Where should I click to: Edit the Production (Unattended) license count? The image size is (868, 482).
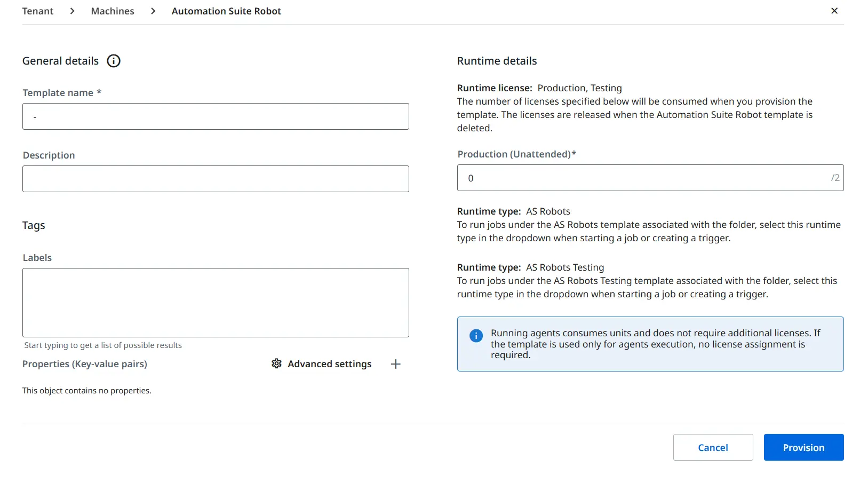pyautogui.click(x=650, y=178)
